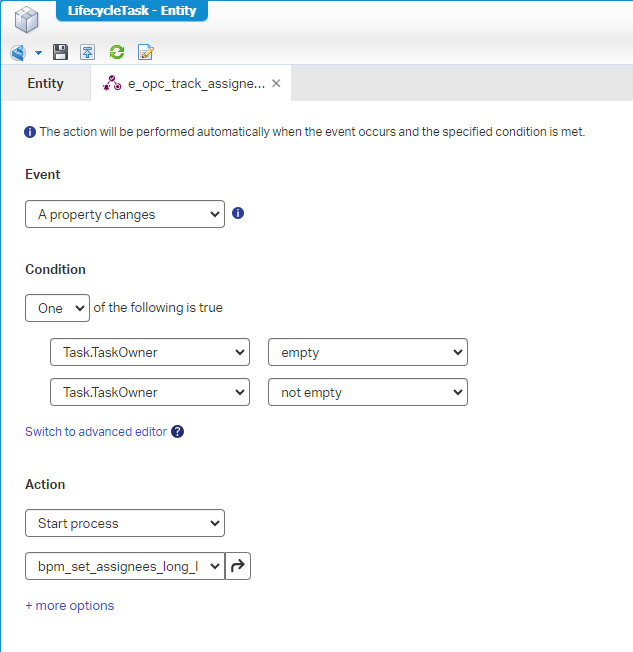Screen dimensions: 633x652
Task: Go to the selected process using arrow button
Action: 238,567
